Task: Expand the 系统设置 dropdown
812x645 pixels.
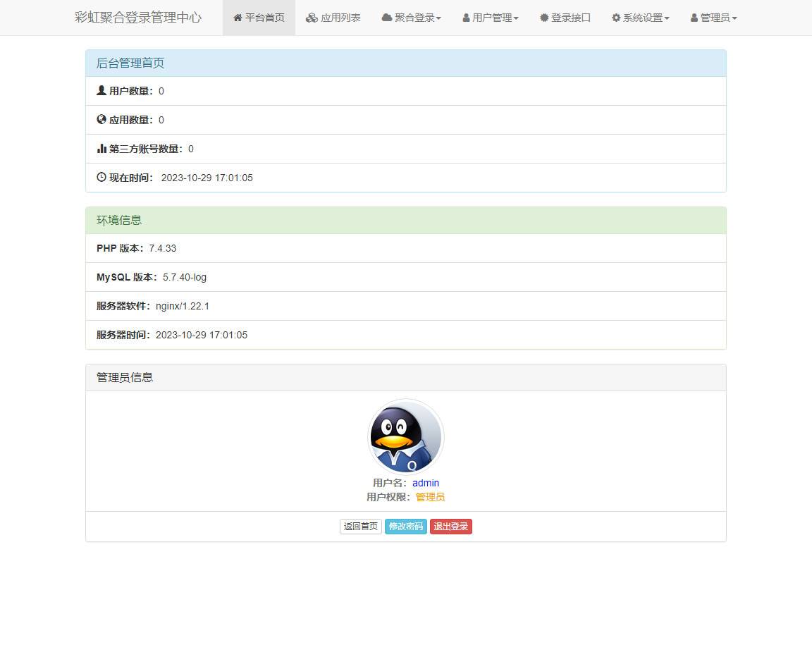Action: point(639,18)
